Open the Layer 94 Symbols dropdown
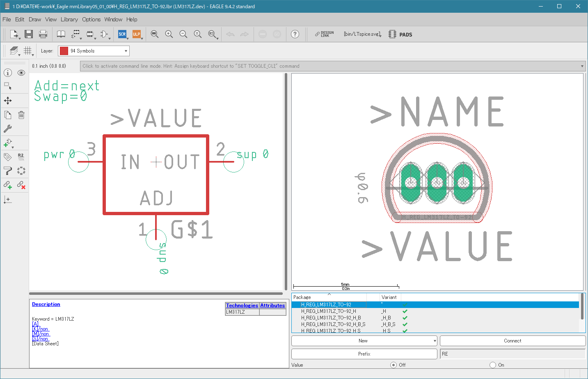Viewport: 588px width, 379px height. (x=94, y=51)
